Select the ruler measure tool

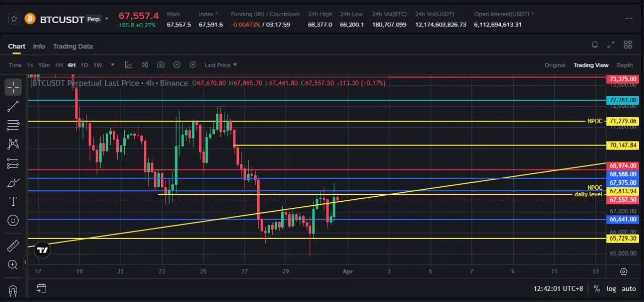(13, 246)
